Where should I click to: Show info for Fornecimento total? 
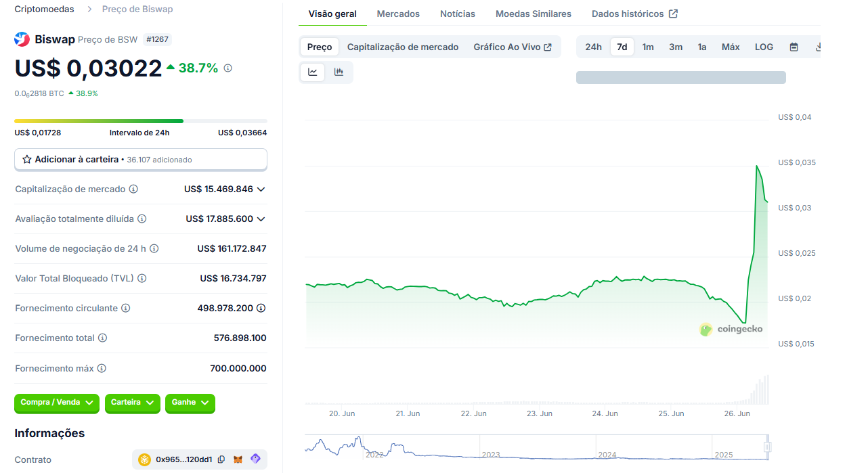102,338
